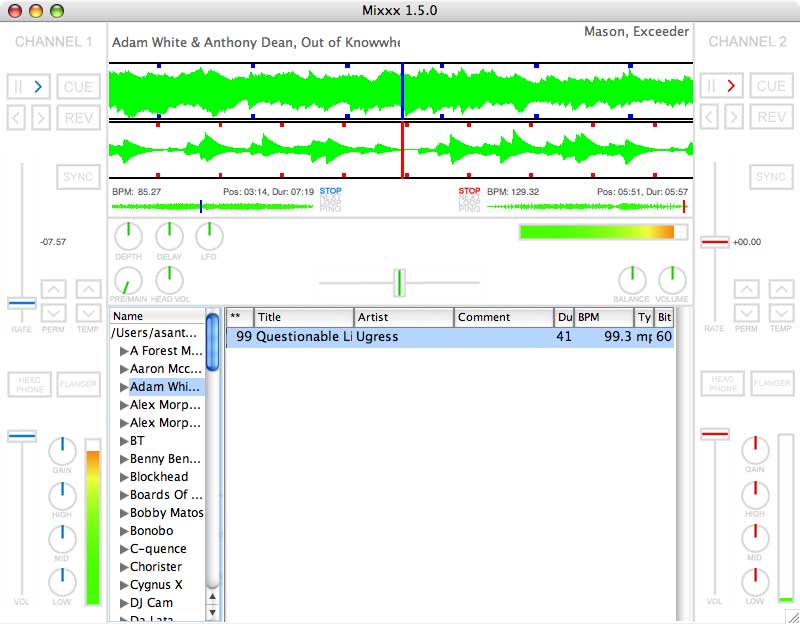Click the crossfader slider handle
Screen dimensions: 800x624
point(400,283)
